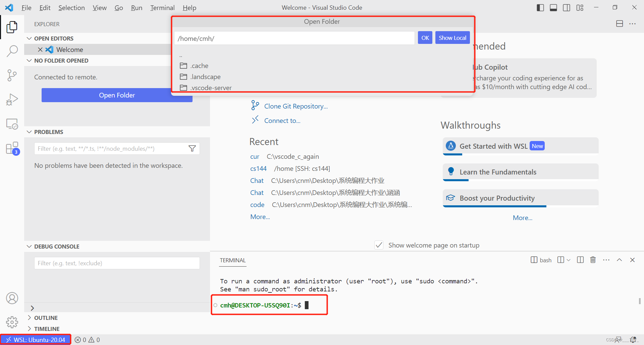The width and height of the screenshot is (644, 345).
Task: Maximize terminal panel with up chevron
Action: coord(620,260)
